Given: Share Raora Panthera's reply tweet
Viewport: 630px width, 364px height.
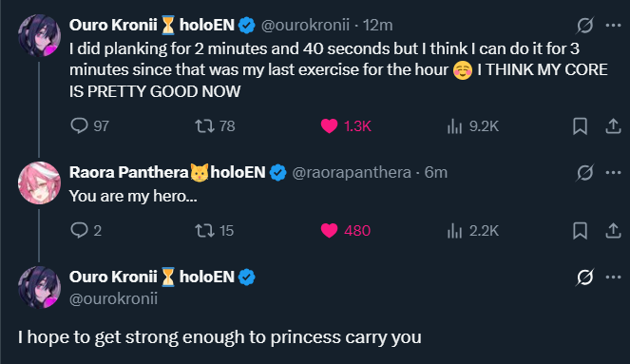Looking at the screenshot, I should tap(613, 231).
